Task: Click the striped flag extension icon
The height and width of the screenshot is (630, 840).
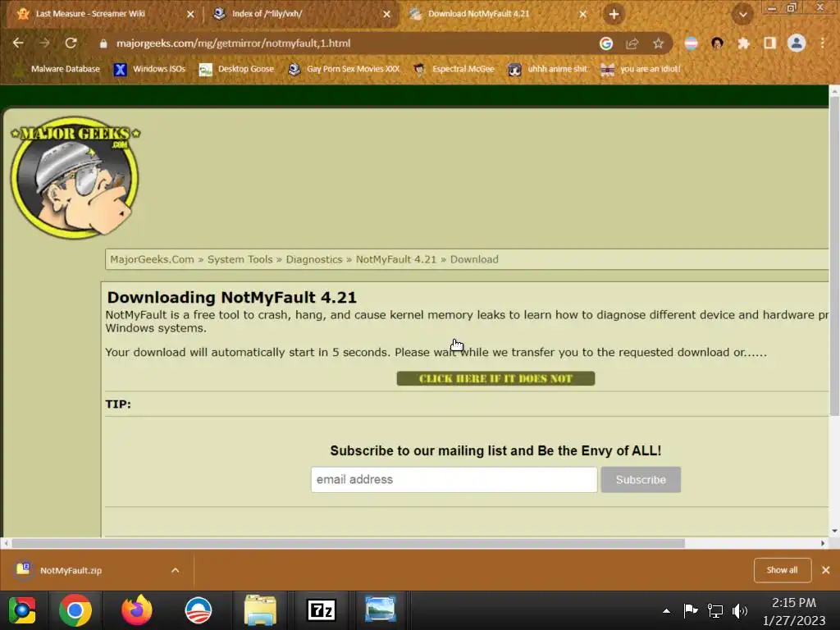Action: pos(691,43)
